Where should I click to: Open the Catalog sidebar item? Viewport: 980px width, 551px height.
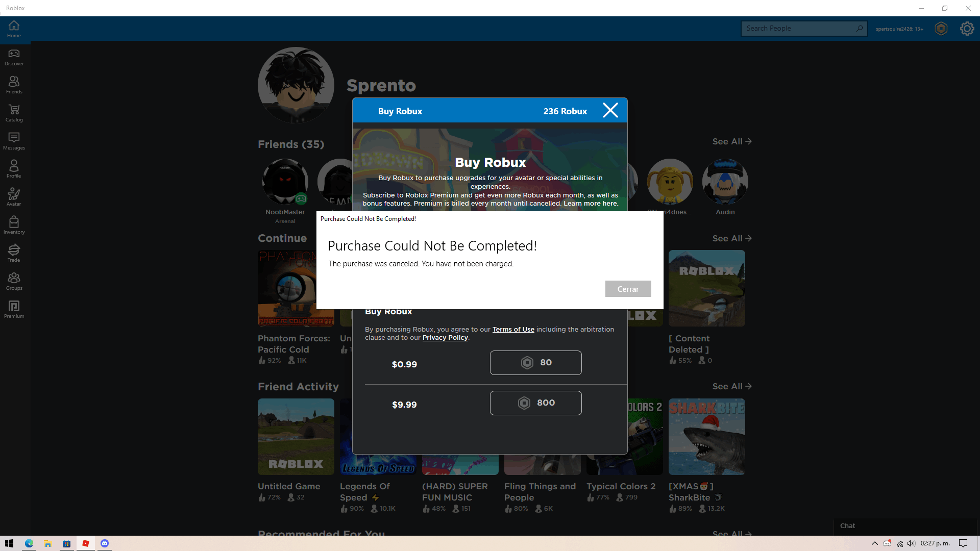coord(14,113)
